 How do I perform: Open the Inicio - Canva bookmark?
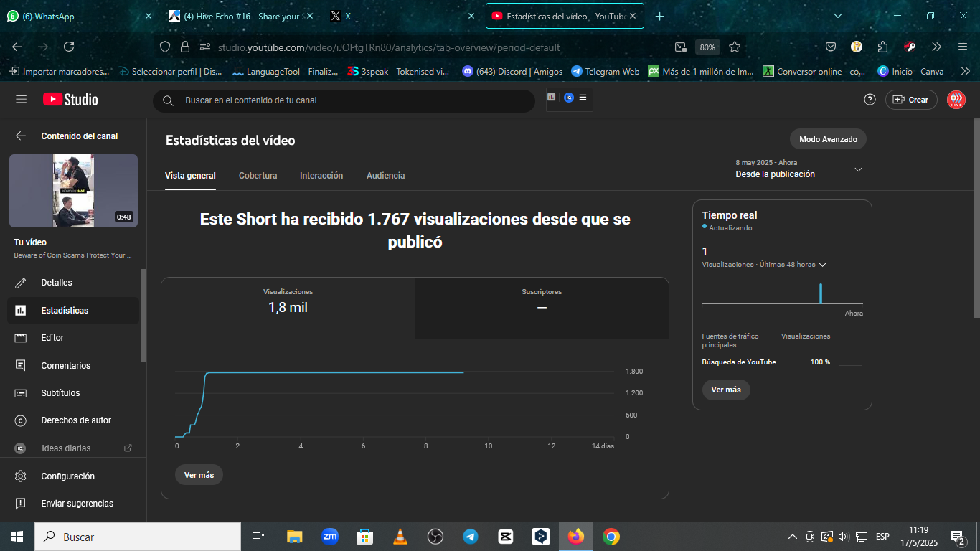click(911, 72)
